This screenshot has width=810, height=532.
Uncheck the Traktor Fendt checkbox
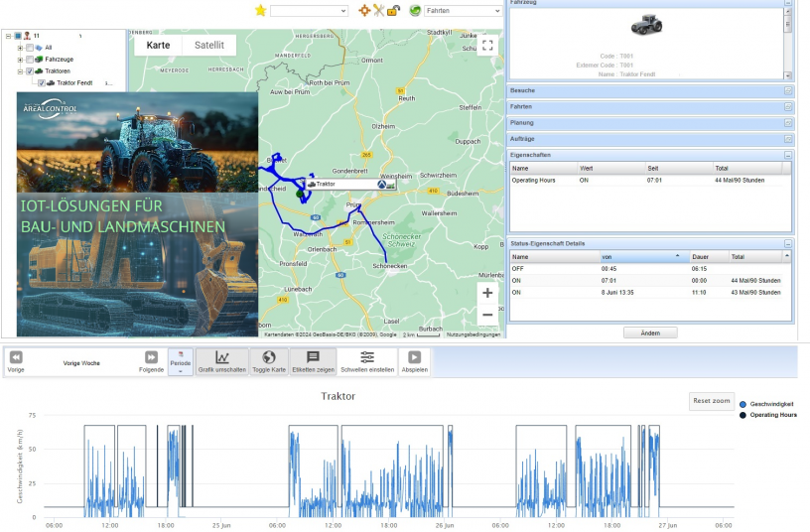42,83
